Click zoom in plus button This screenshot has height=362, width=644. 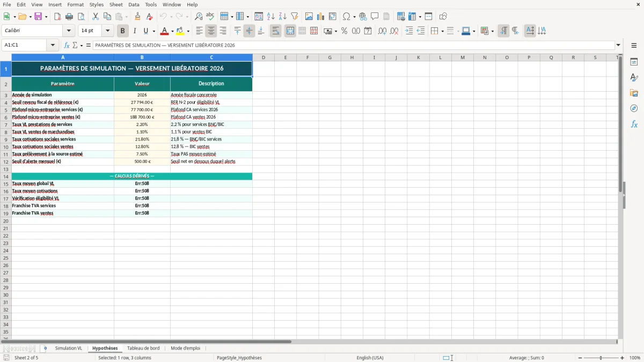[623, 358]
